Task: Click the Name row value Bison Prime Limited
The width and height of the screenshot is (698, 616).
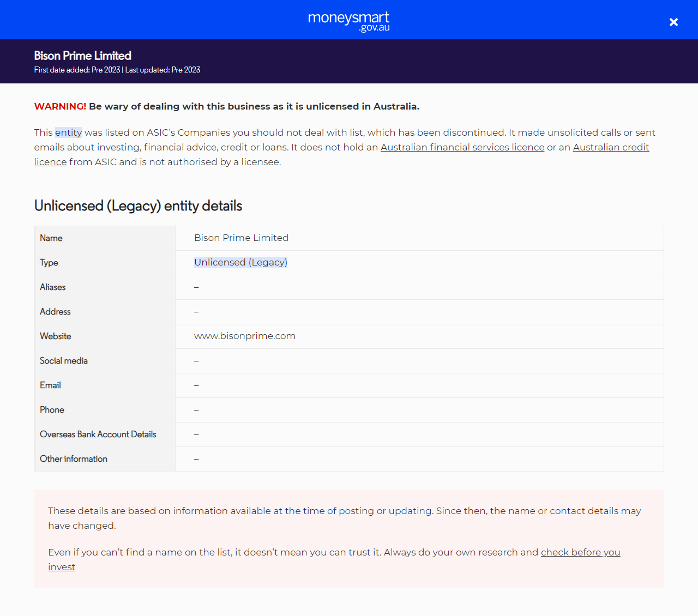Action: (x=241, y=238)
